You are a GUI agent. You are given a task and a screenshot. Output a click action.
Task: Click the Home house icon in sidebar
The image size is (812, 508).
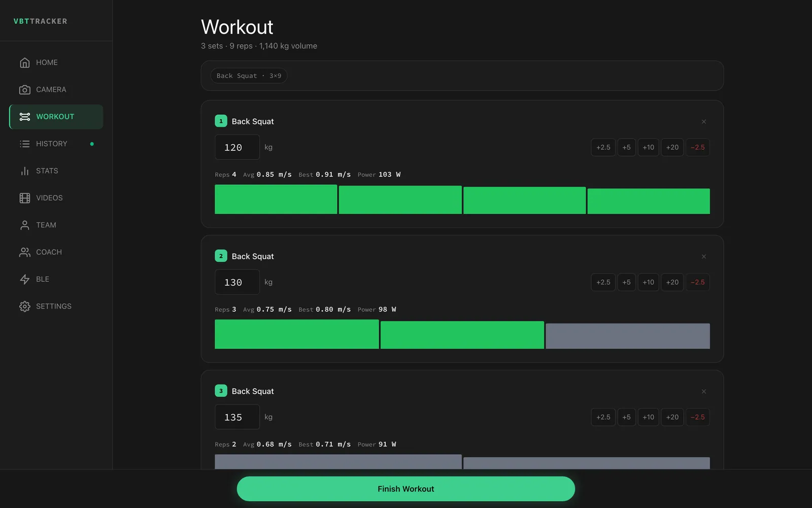(24, 62)
